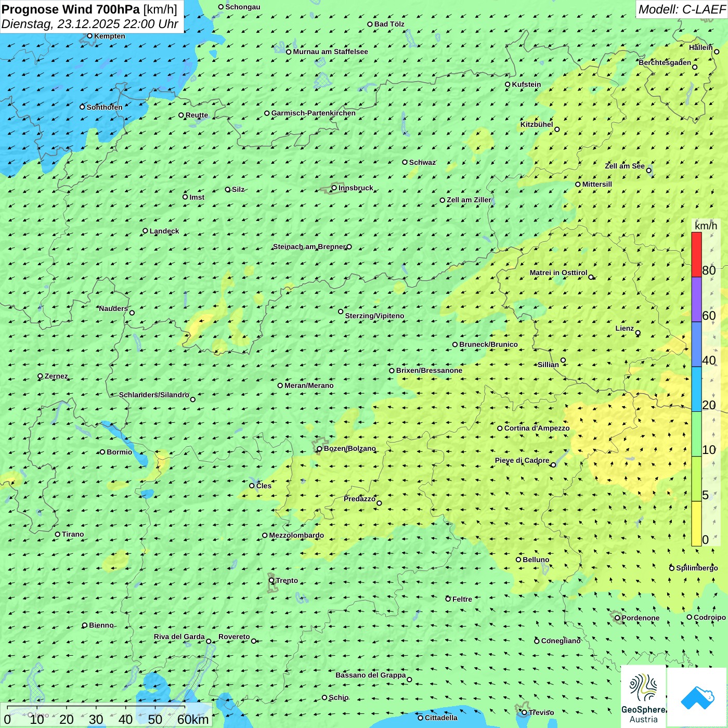Image resolution: width=728 pixels, height=728 pixels.
Task: Click the Bassano del Grappa label
Action: [x=370, y=675]
